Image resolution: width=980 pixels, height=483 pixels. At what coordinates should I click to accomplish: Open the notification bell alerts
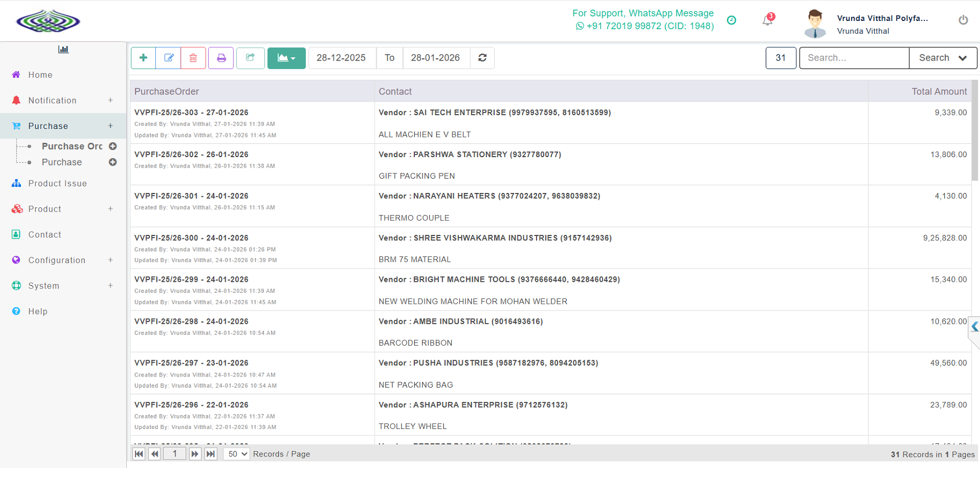click(767, 20)
